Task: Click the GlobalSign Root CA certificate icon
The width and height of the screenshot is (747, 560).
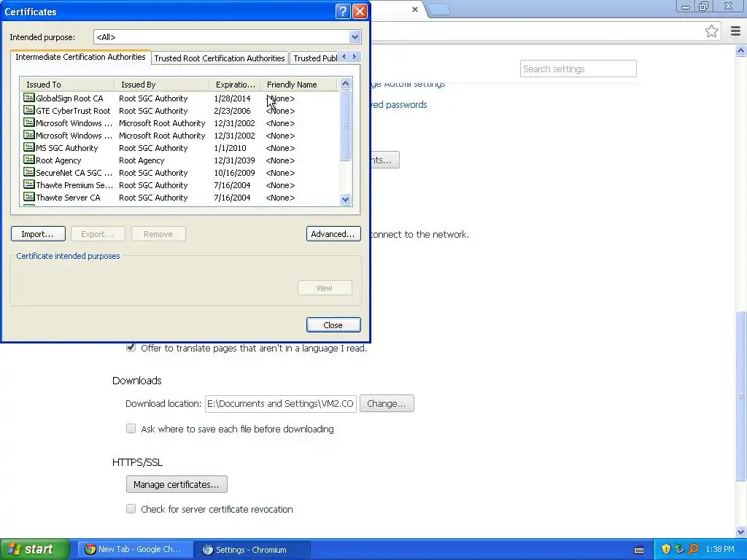Action: pos(29,98)
